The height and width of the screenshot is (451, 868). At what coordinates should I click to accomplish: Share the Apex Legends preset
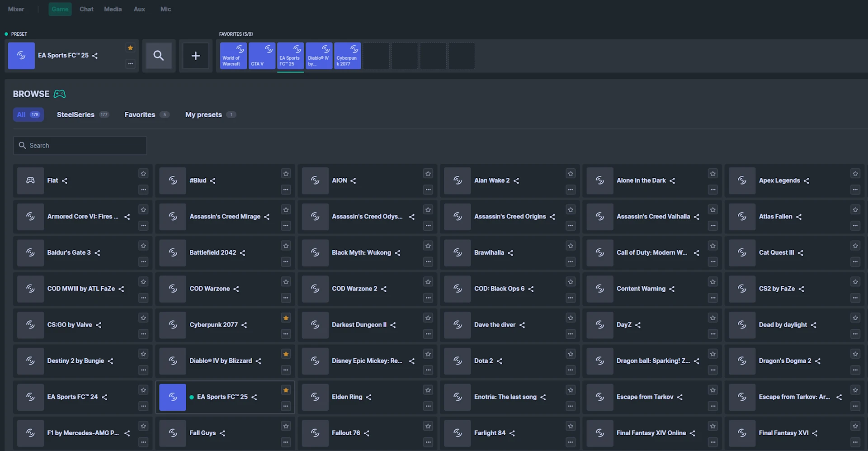click(x=807, y=180)
